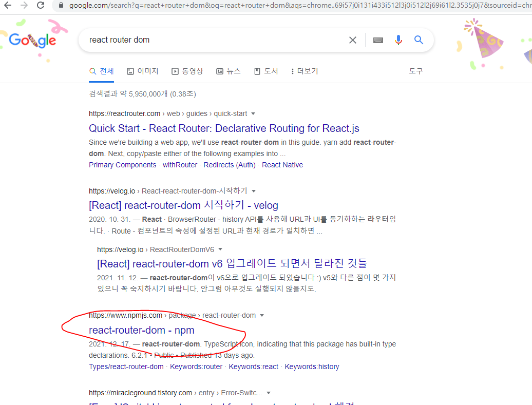Viewport: 532px width, 405px height.
Task: Open the Primary Components sitelink
Action: coord(123,165)
